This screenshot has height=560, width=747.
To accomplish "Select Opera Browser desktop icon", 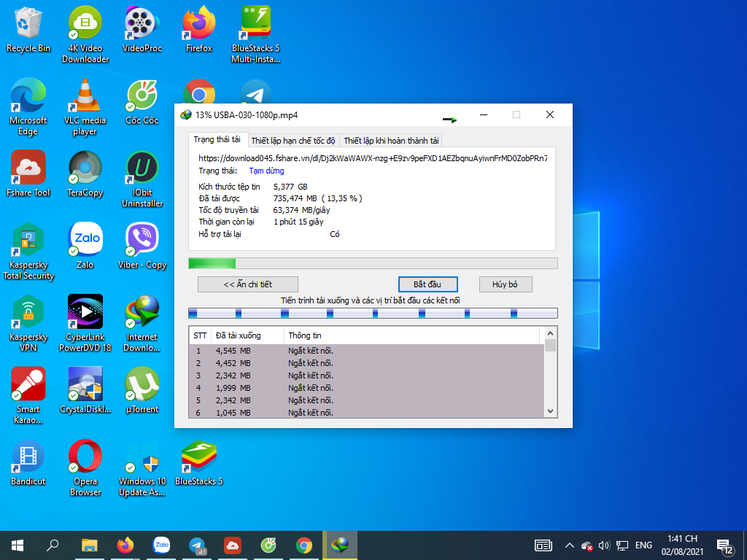I will [85, 469].
